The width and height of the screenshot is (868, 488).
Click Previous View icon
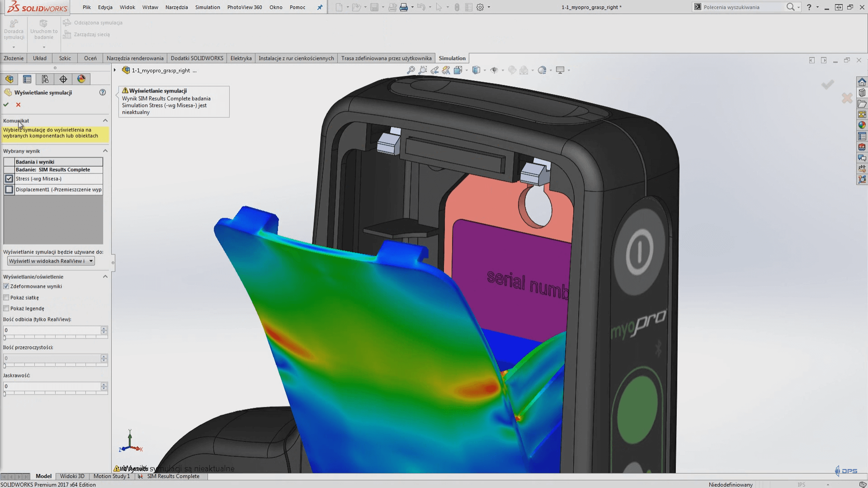[434, 70]
